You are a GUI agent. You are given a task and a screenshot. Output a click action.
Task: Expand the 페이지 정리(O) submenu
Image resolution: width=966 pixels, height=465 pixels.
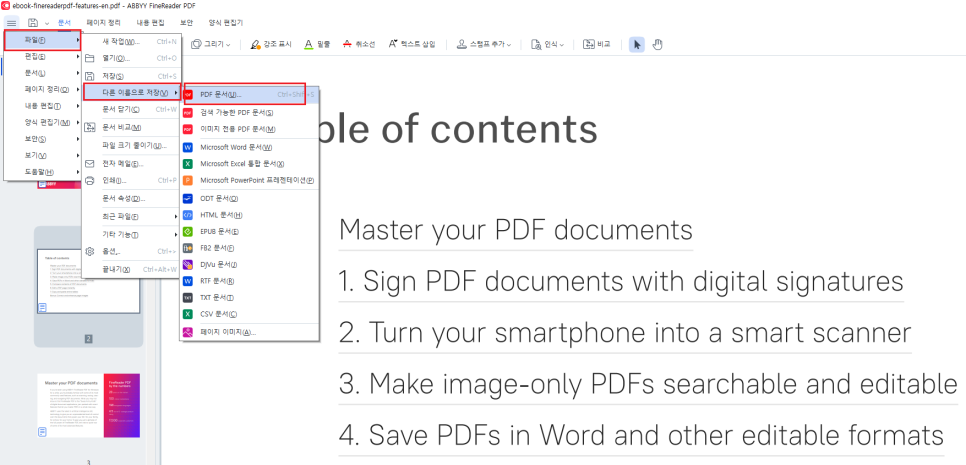43,89
